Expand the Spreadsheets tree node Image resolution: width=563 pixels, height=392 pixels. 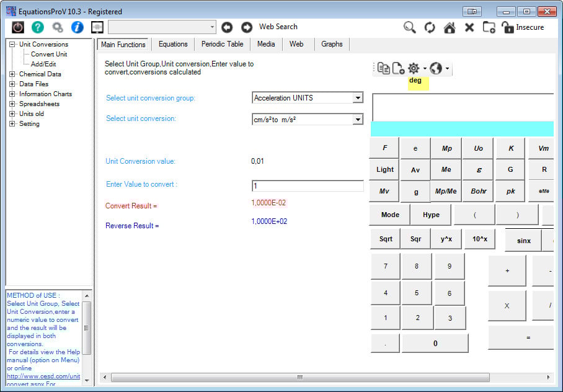12,104
